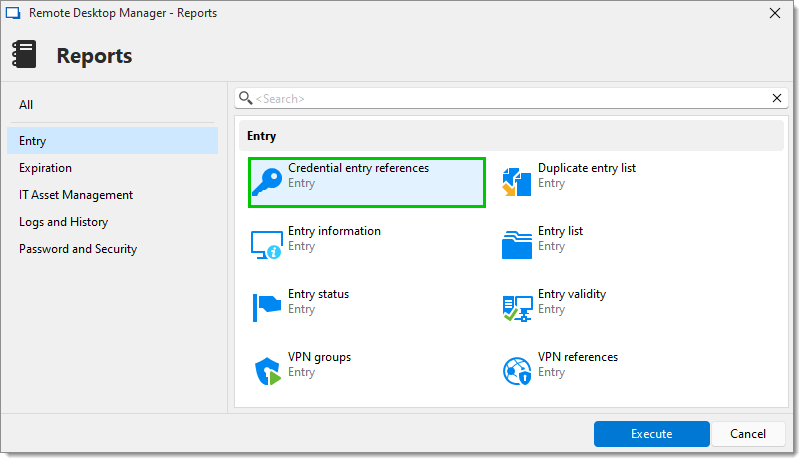
Task: Select the 'Entry validity' report title
Action: [x=572, y=294]
